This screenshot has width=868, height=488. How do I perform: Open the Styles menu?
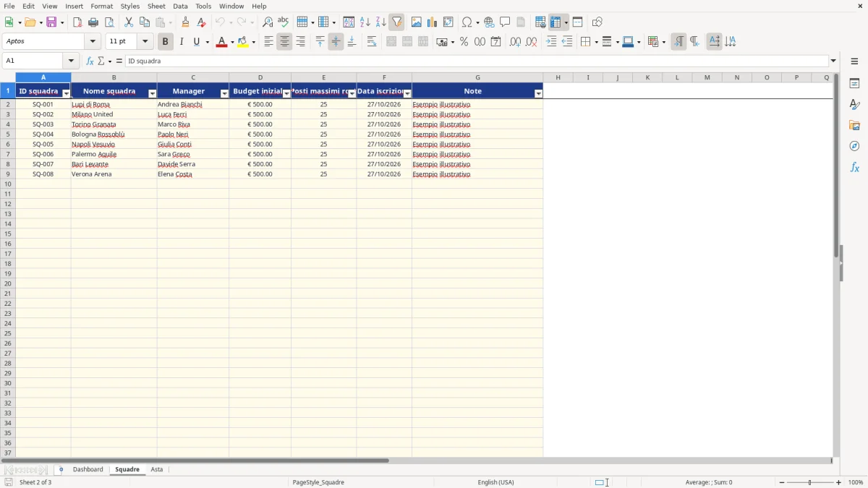click(x=130, y=6)
